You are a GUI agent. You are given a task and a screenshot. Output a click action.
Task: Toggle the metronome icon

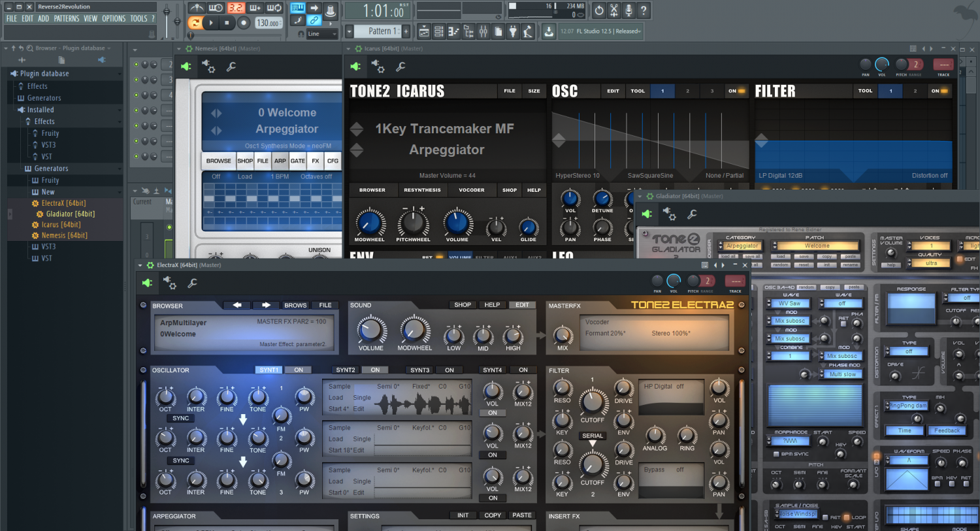click(197, 8)
